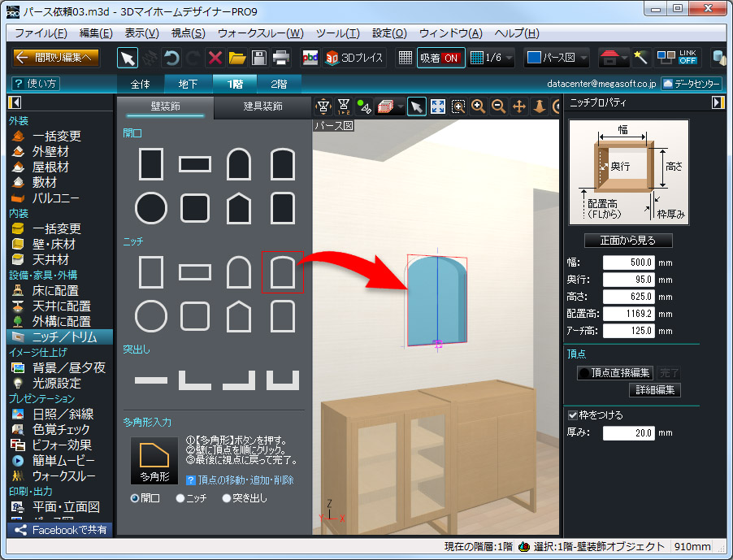Select the ニッチ radio button
733x560 pixels.
click(x=180, y=498)
